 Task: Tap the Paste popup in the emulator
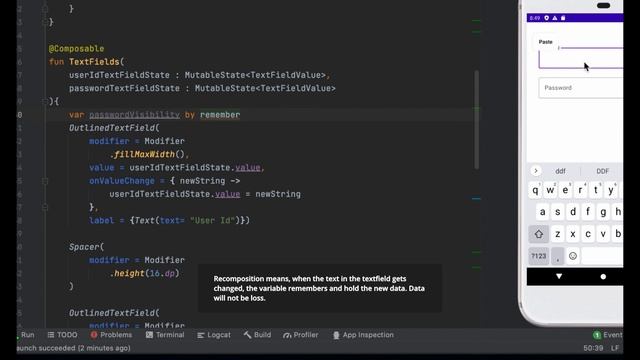coord(545,42)
